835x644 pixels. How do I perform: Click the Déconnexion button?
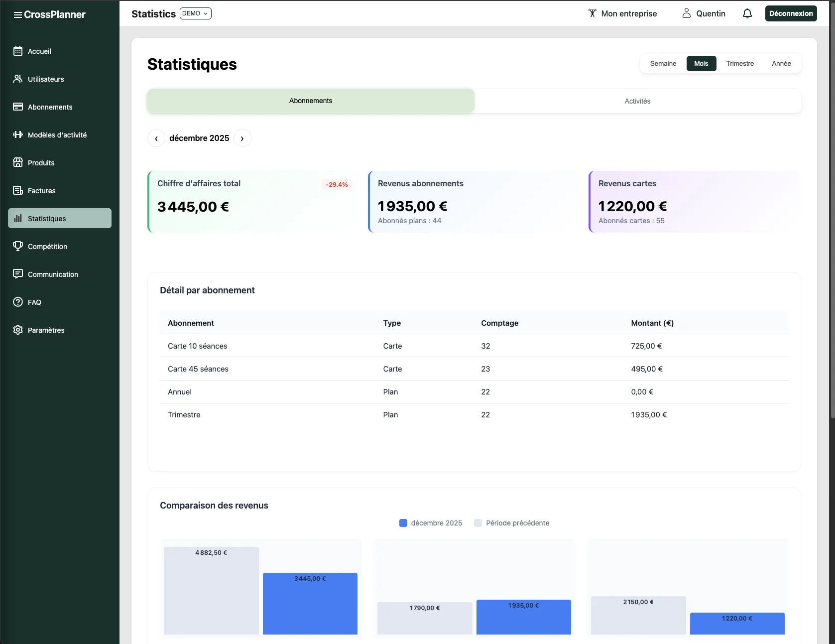[x=791, y=13]
